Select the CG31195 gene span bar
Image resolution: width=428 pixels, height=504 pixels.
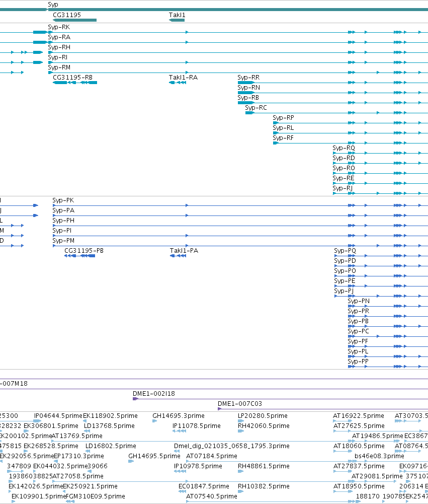(x=74, y=20)
